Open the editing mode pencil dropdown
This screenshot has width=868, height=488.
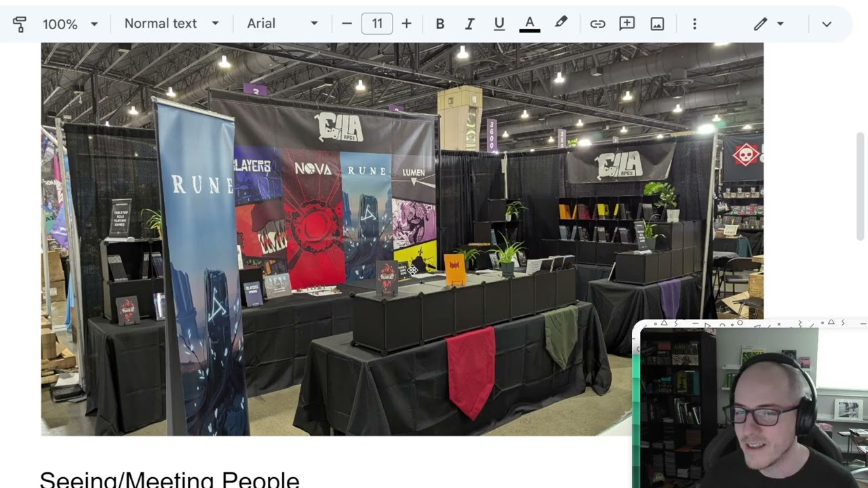click(x=769, y=24)
